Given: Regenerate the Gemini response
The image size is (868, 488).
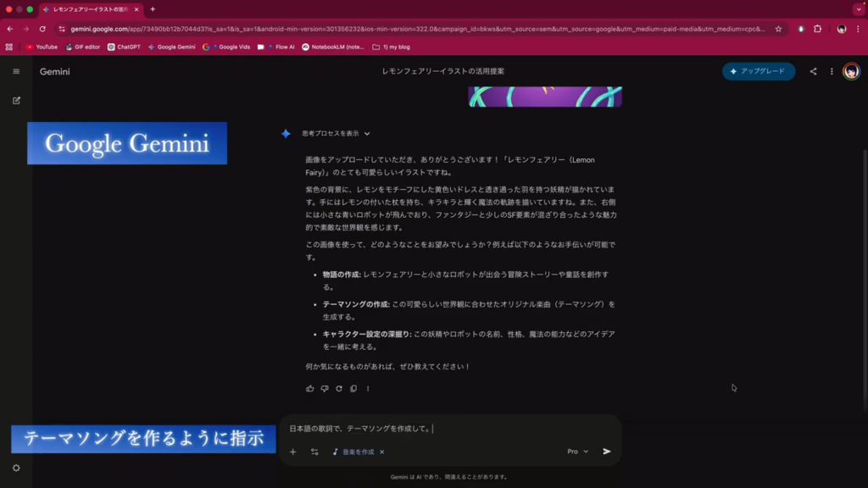Looking at the screenshot, I should tap(339, 389).
